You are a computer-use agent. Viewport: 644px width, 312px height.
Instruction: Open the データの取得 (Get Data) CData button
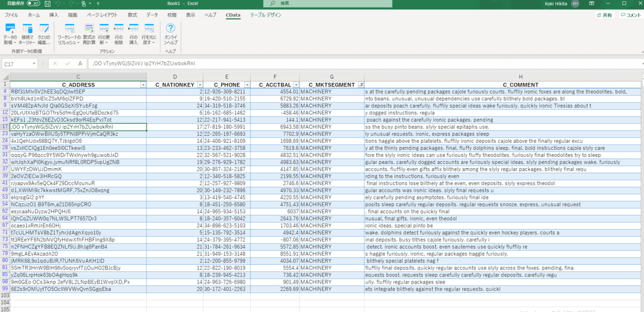coord(10,33)
